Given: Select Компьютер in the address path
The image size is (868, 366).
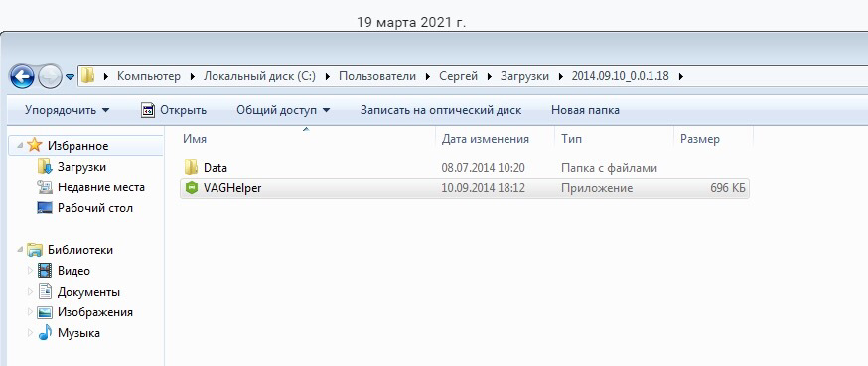Looking at the screenshot, I should tap(148, 76).
